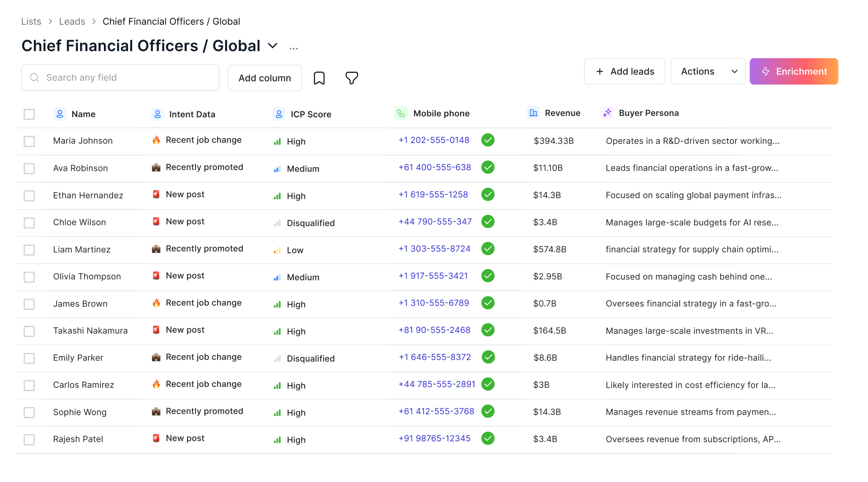Viewport: 868px width, 482px height.
Task: Select the Sophie Wong row checkbox
Action: click(x=29, y=412)
